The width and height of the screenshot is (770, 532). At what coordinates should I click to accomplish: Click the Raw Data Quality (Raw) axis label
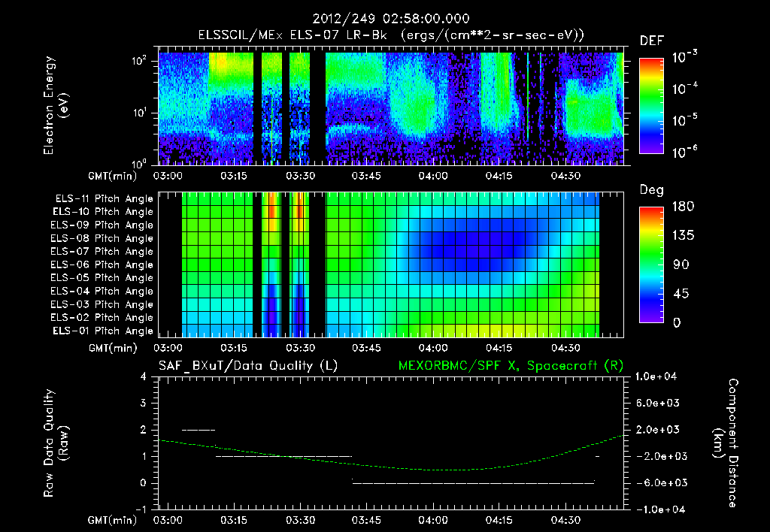coord(56,443)
